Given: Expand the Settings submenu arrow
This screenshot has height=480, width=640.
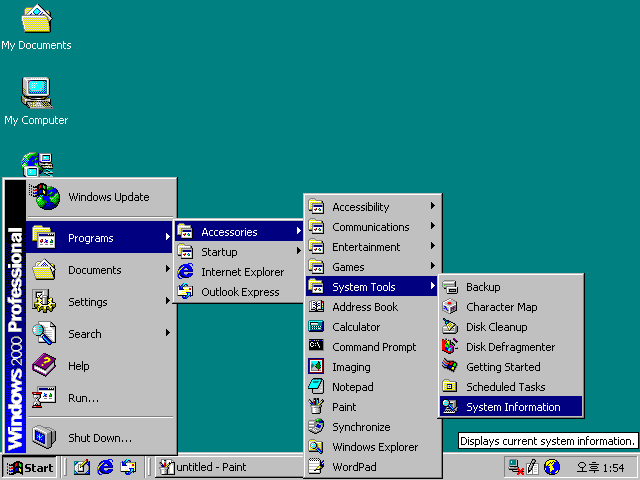Looking at the screenshot, I should pyautogui.click(x=167, y=301).
